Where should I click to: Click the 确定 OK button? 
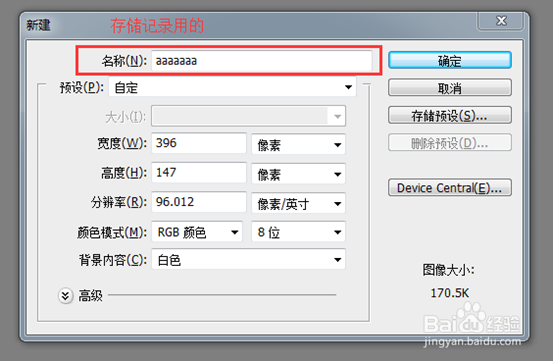pos(450,60)
